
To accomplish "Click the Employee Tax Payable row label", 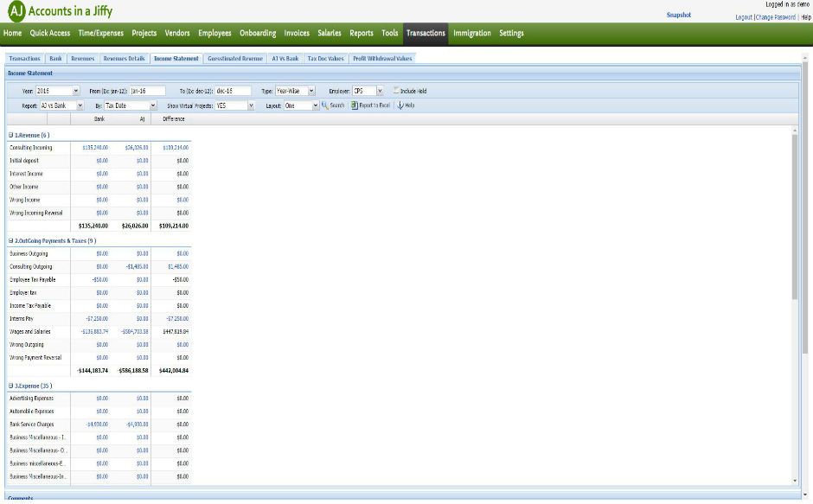I will click(32, 279).
